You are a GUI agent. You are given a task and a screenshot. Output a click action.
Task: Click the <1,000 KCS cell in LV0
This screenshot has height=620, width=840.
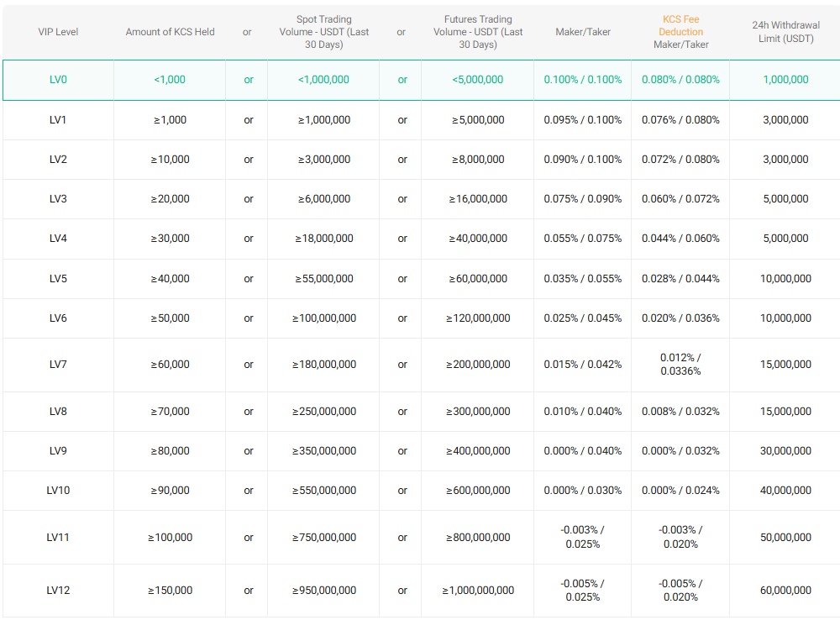point(170,80)
